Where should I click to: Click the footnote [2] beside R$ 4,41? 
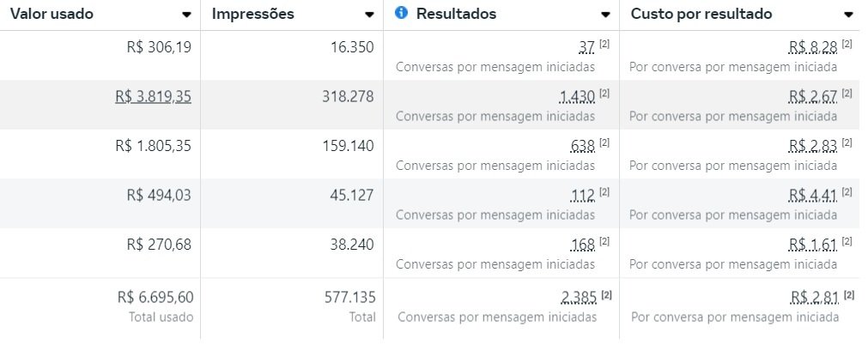847,192
